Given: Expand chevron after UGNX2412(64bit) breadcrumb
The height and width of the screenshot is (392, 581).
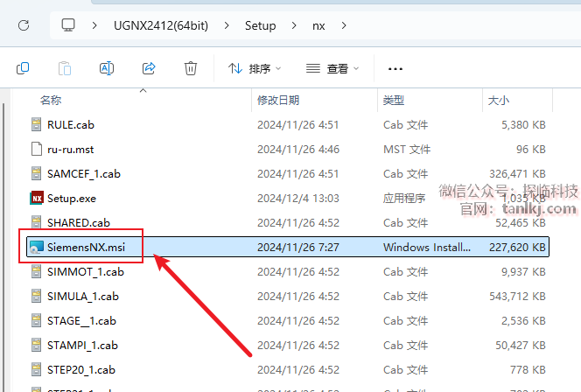Looking at the screenshot, I should pos(227,25).
